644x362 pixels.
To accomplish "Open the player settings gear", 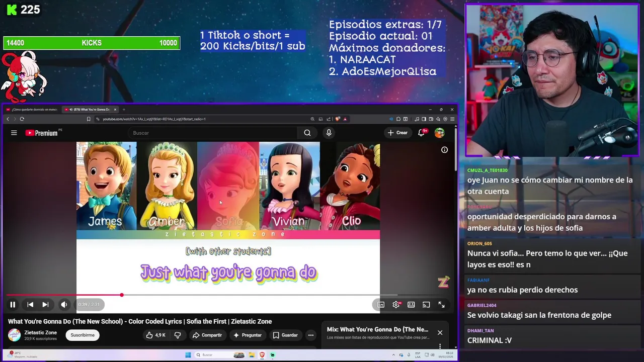I will click(396, 305).
